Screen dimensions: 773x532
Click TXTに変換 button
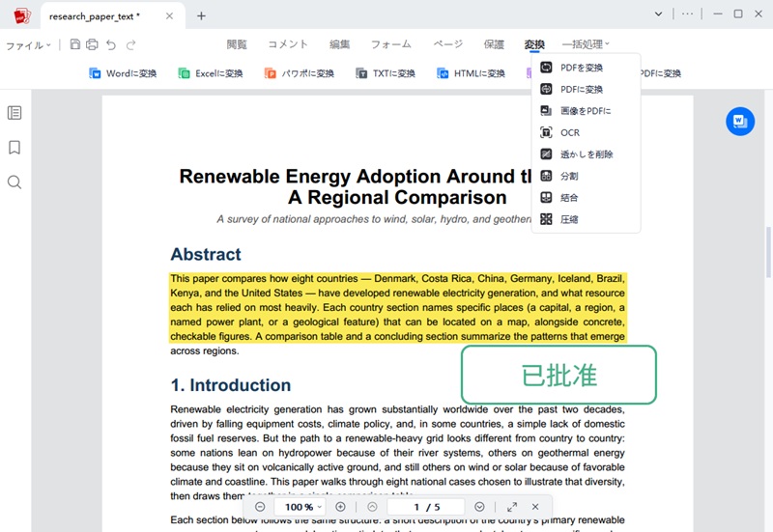[x=386, y=73]
